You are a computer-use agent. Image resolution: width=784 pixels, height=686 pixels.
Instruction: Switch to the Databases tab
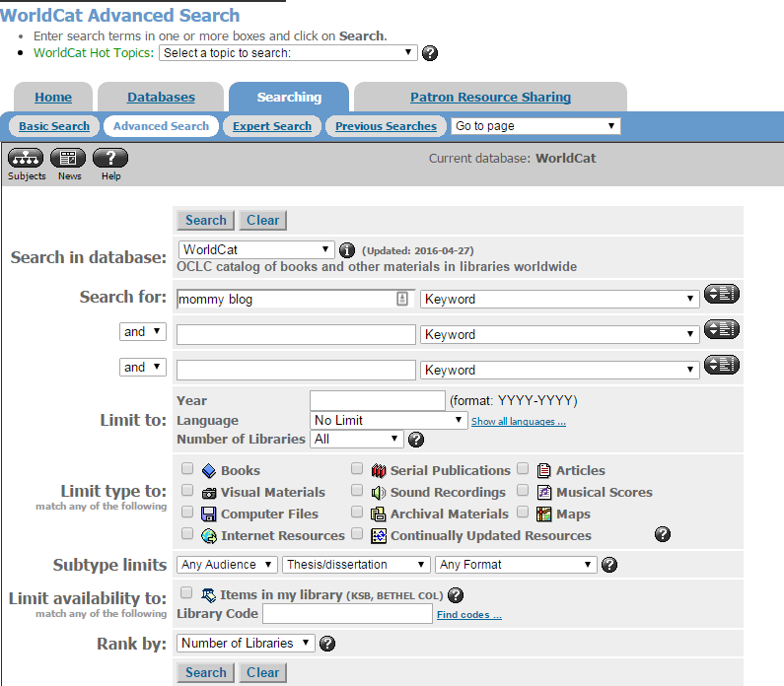pos(161,97)
